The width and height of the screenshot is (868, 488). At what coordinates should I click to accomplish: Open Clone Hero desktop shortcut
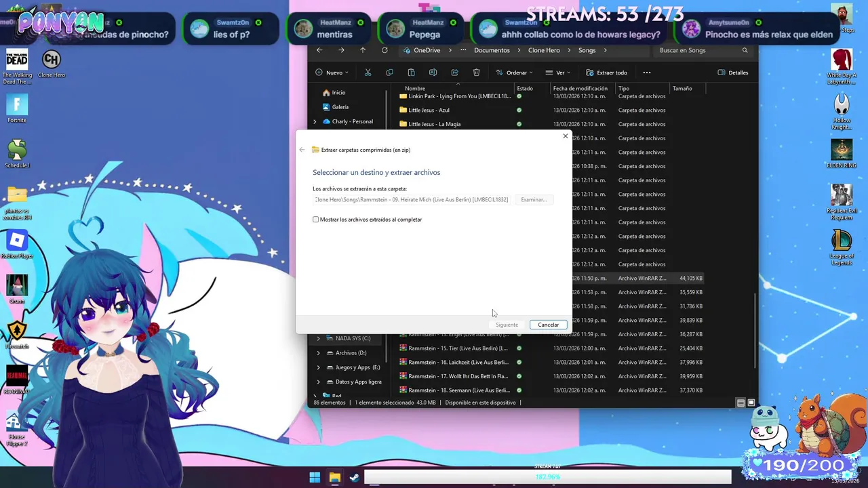tap(52, 64)
